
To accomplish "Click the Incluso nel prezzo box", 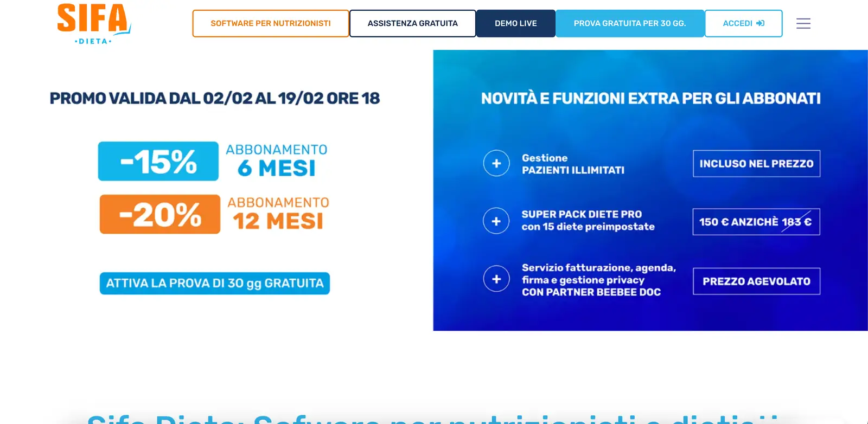I will pyautogui.click(x=756, y=164).
